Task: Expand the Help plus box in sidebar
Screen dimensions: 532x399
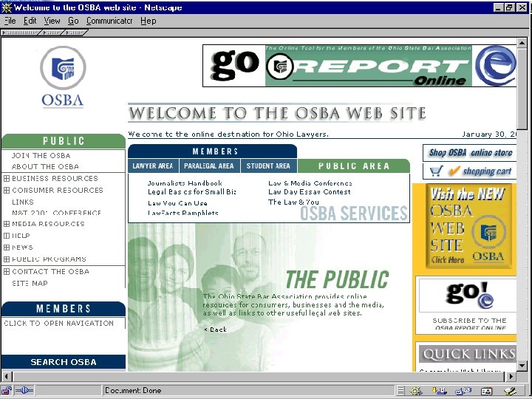Action: coord(7,236)
